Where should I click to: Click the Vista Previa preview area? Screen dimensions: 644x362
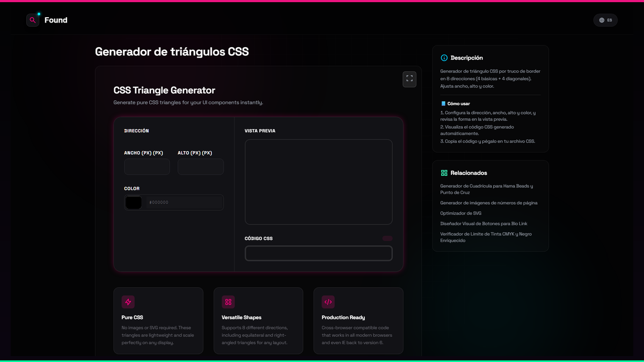coord(319,182)
